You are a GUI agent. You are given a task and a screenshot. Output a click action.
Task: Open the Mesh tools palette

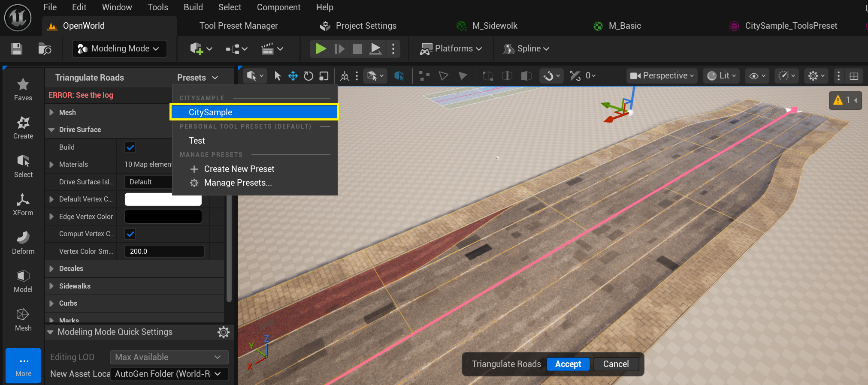(x=23, y=319)
